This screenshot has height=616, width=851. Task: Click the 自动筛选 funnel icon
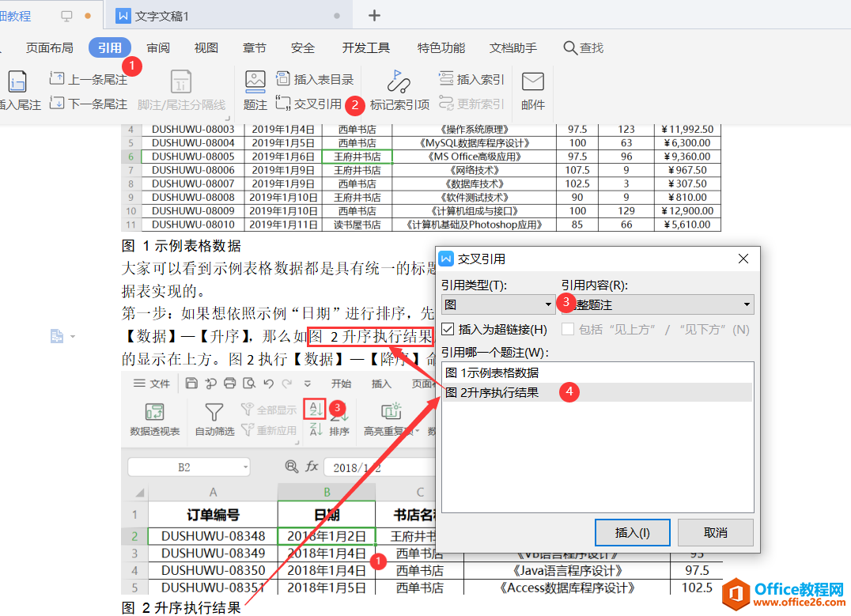tap(214, 412)
